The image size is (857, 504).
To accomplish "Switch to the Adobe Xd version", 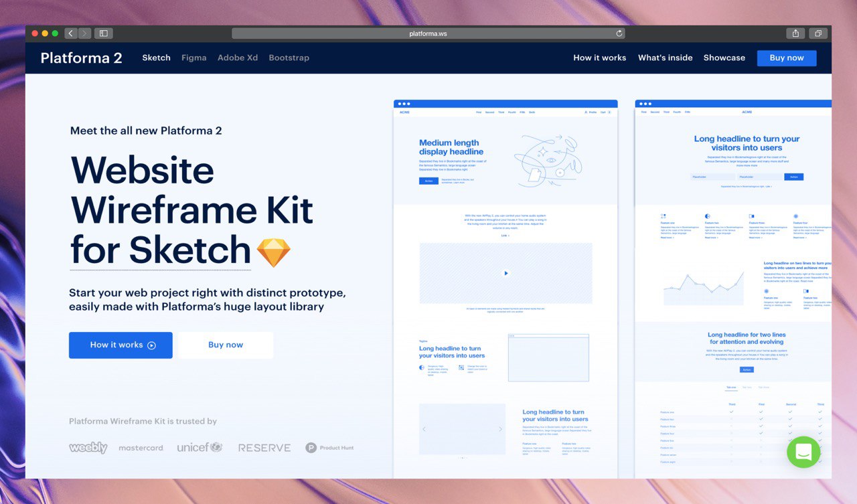I will click(x=238, y=58).
